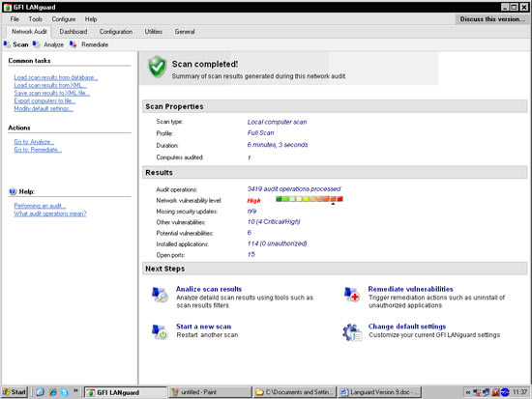
Task: Click the Analize scan results heading link
Action: (x=209, y=289)
